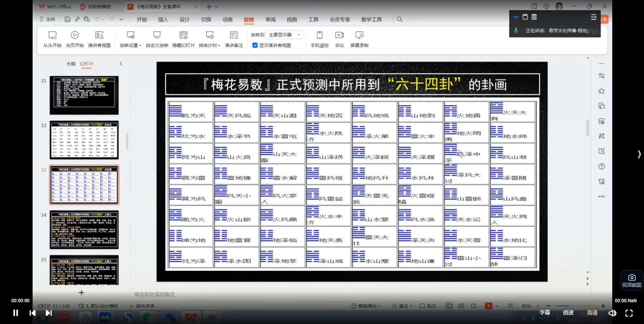Open the 文件 menu
Screen dimensions: 644x324
pos(47,19)
